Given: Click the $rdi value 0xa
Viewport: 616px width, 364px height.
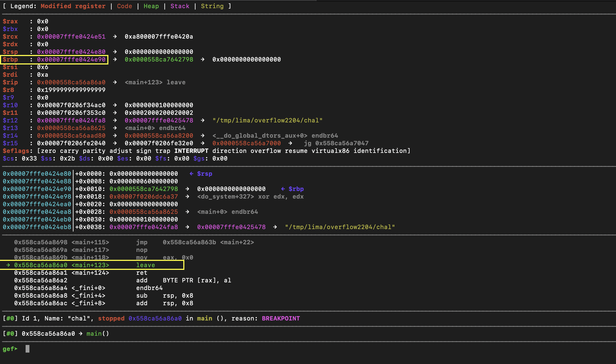Looking at the screenshot, I should [43, 75].
